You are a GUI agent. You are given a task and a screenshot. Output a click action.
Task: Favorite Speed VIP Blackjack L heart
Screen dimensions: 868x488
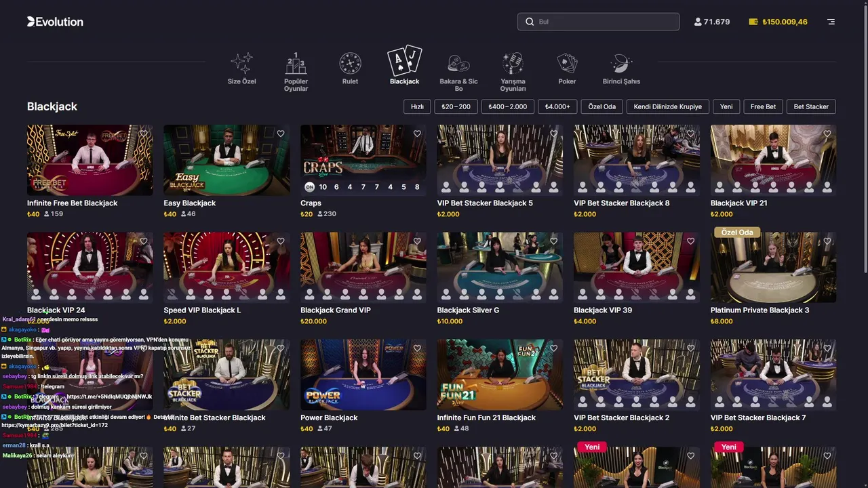click(281, 241)
